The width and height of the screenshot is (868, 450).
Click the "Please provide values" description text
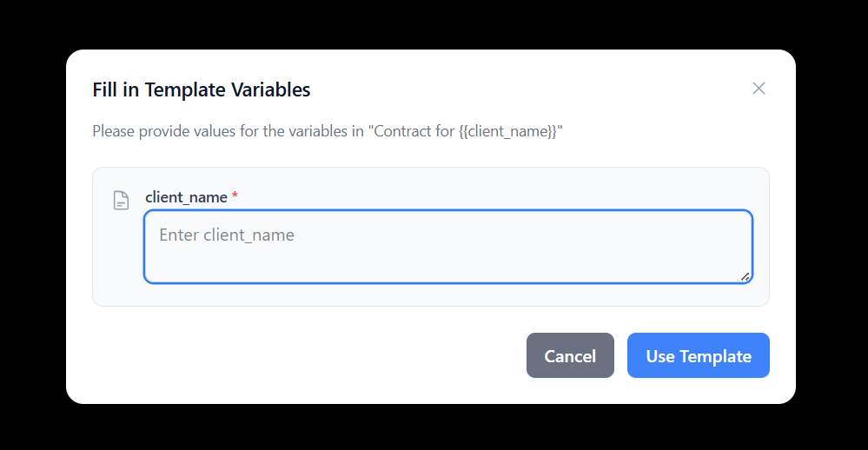point(174,132)
